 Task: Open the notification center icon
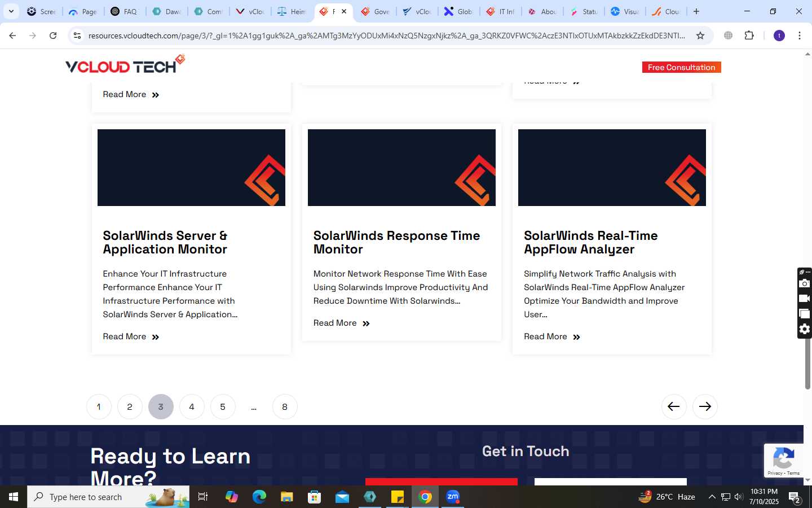point(795,498)
